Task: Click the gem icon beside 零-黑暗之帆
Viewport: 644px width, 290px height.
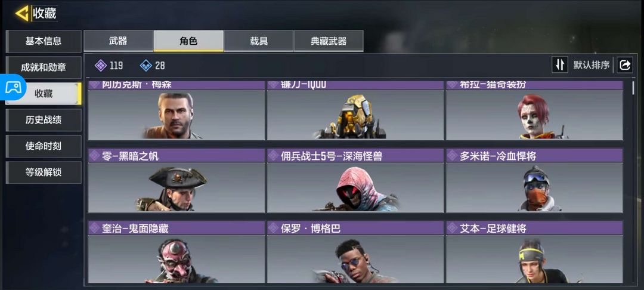Action: click(x=94, y=156)
